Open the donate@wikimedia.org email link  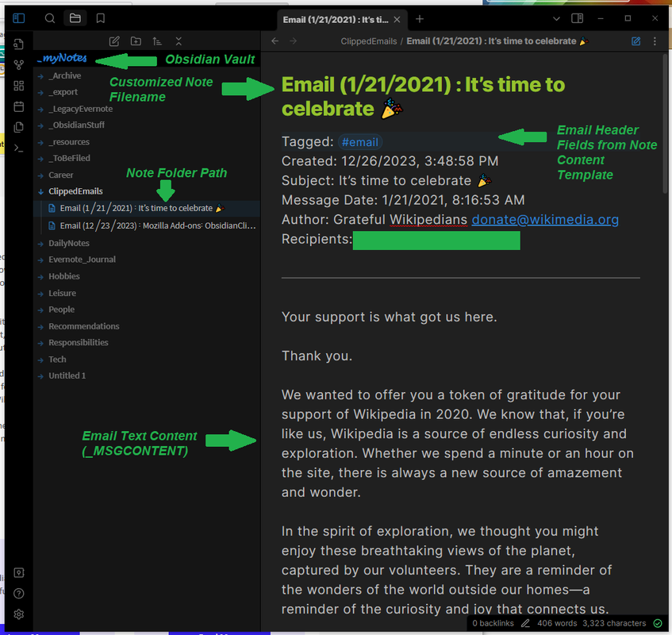tap(545, 220)
